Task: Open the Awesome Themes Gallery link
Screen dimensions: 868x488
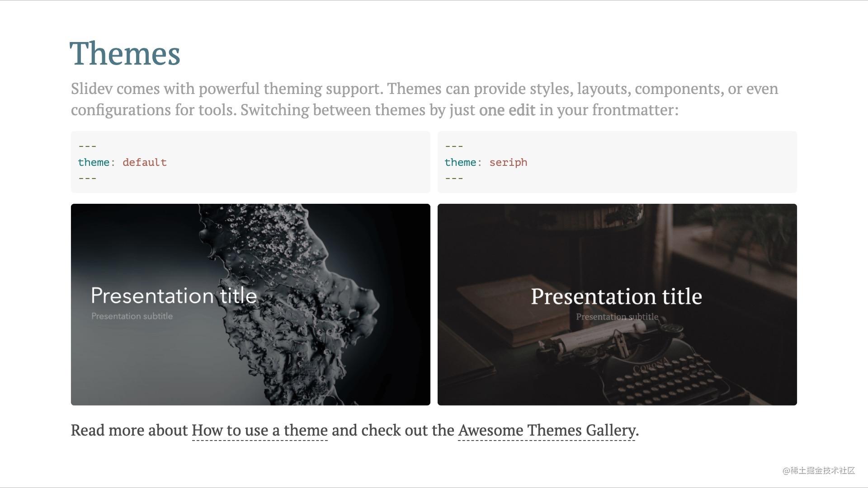Action: point(547,430)
